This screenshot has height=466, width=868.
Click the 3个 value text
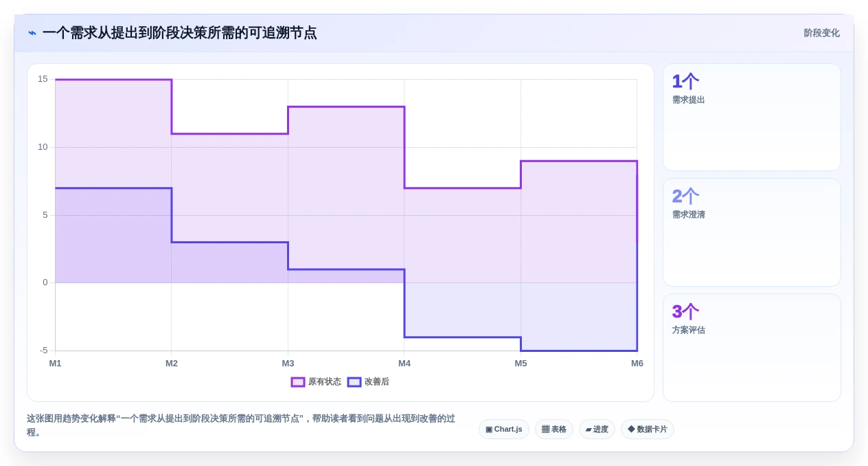(685, 312)
